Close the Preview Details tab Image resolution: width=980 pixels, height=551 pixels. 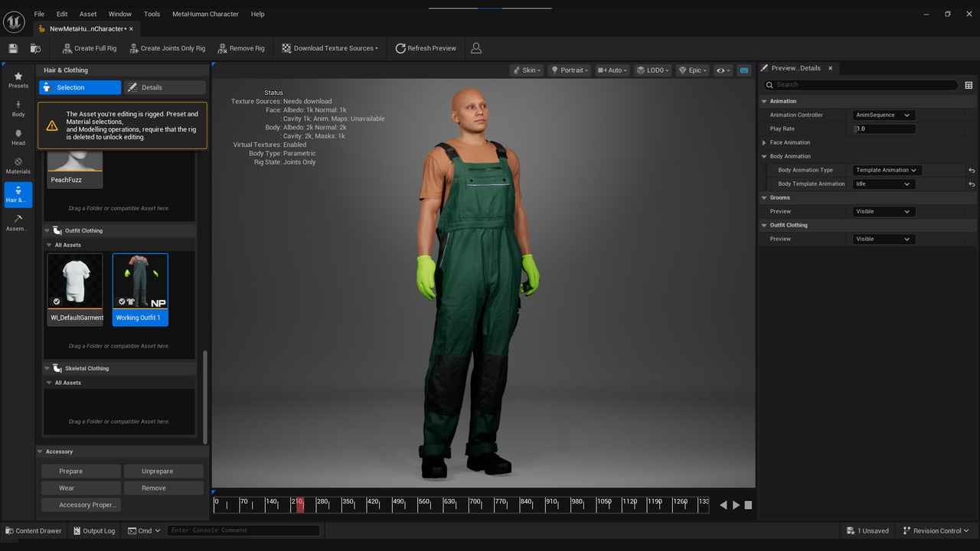pyautogui.click(x=830, y=68)
